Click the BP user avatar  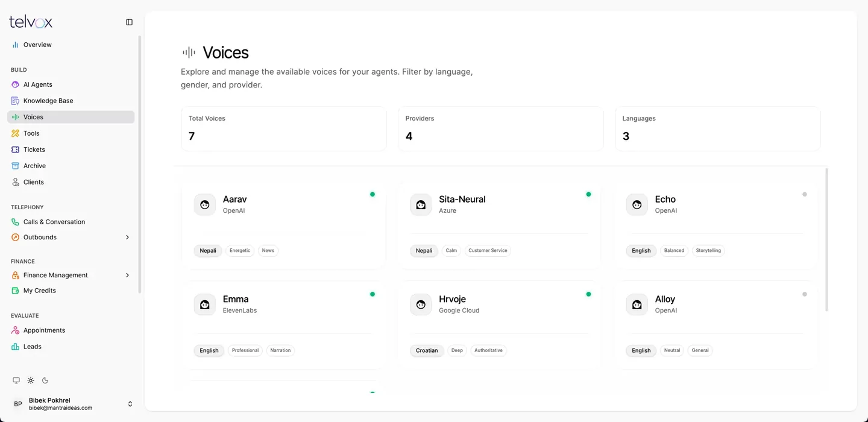tap(18, 404)
